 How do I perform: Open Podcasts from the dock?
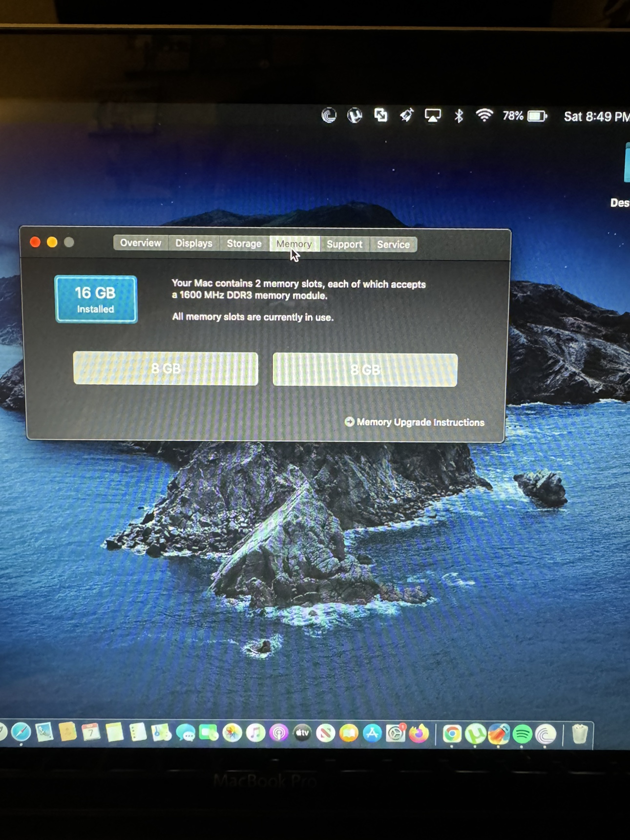(x=279, y=733)
